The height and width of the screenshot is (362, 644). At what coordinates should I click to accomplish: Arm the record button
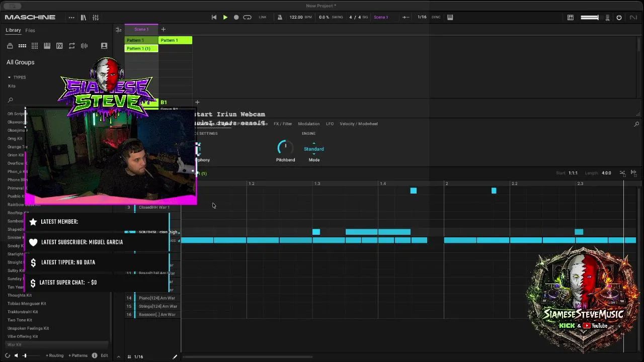pyautogui.click(x=236, y=17)
